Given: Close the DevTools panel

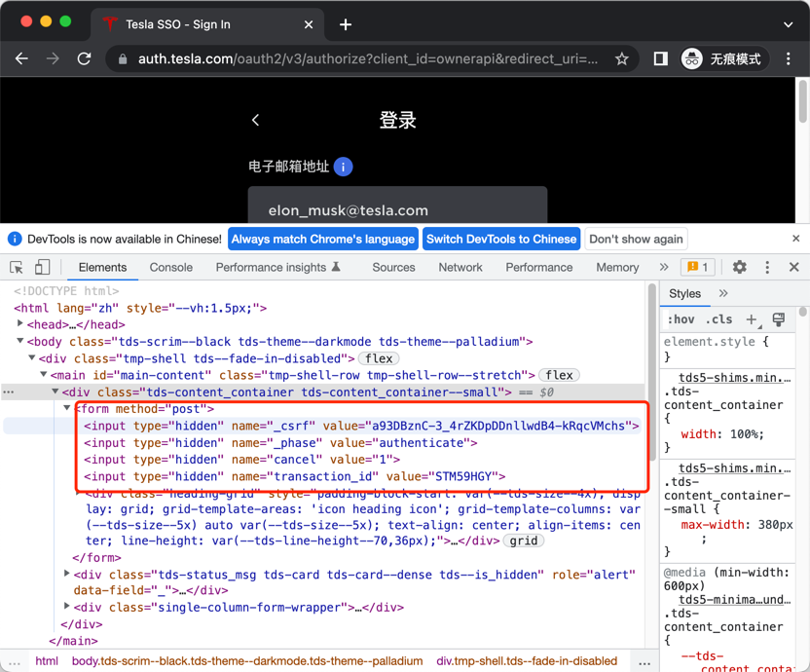Looking at the screenshot, I should 794,267.
